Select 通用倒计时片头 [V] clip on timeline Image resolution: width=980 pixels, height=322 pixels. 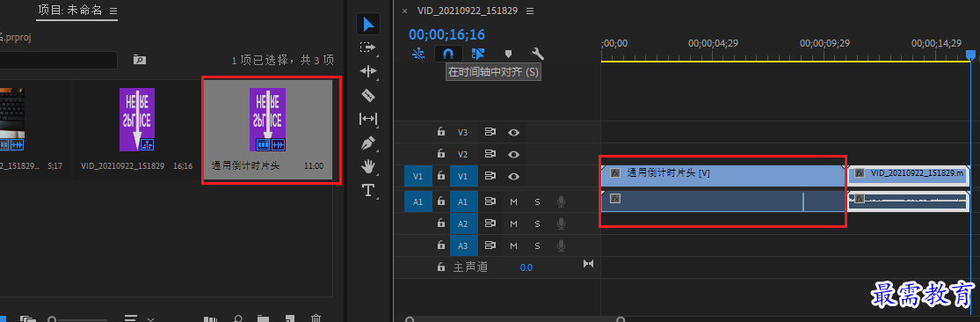point(722,176)
